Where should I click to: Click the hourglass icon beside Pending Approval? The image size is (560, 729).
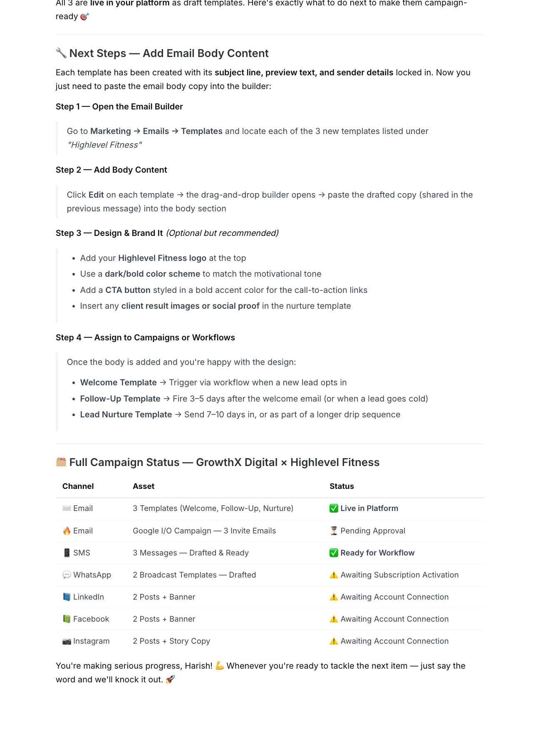click(x=334, y=531)
